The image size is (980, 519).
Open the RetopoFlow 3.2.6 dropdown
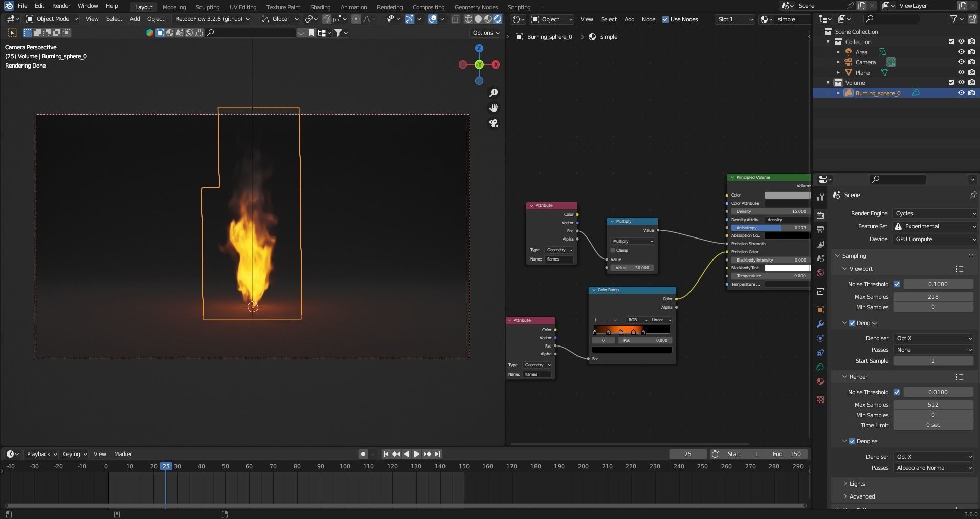(212, 19)
